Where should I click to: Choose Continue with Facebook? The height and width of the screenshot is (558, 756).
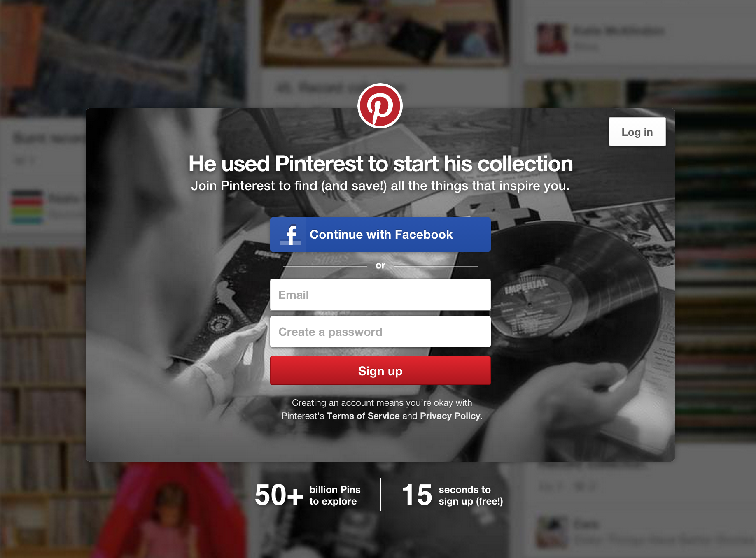[x=380, y=235]
